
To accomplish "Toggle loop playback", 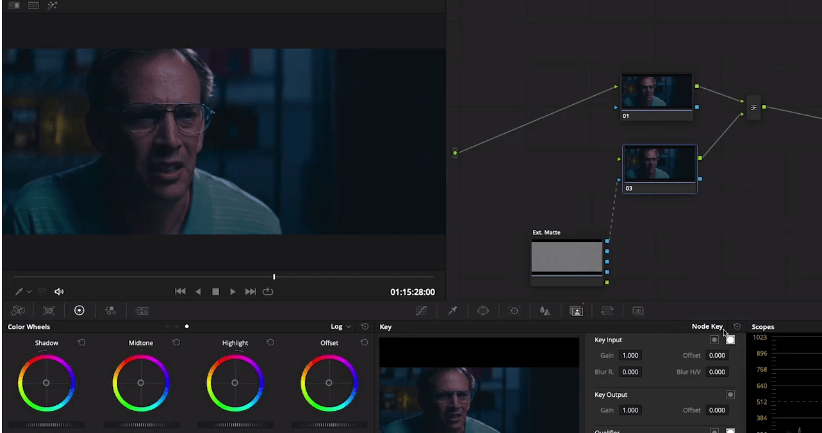I will pyautogui.click(x=268, y=291).
